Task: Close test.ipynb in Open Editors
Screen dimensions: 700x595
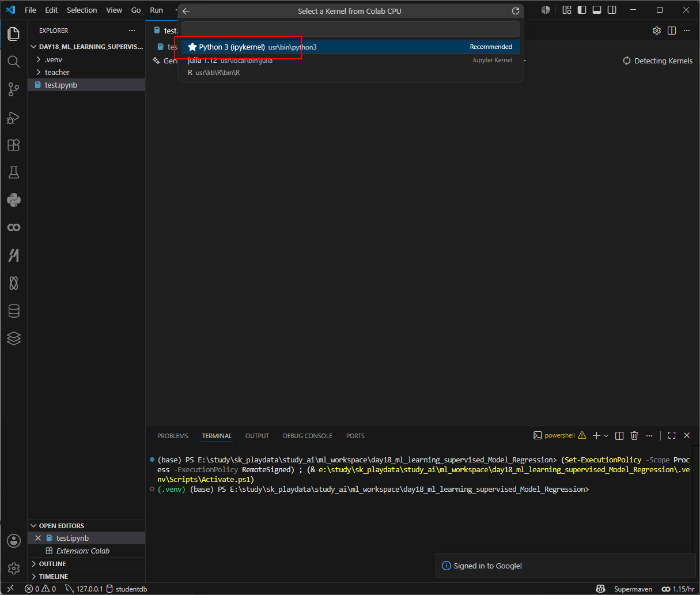Action: (x=38, y=538)
